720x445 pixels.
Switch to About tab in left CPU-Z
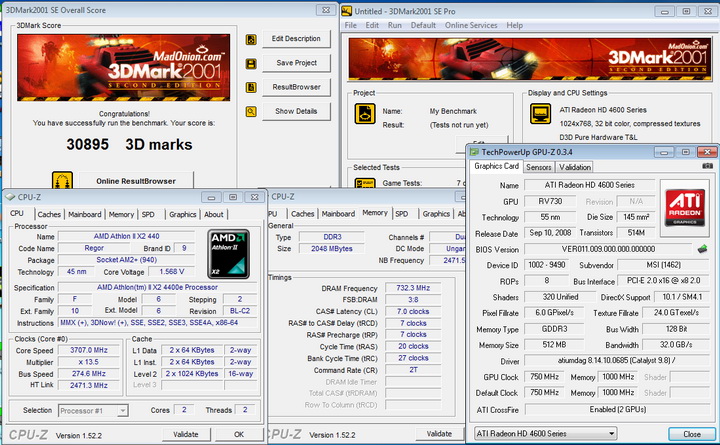214,214
